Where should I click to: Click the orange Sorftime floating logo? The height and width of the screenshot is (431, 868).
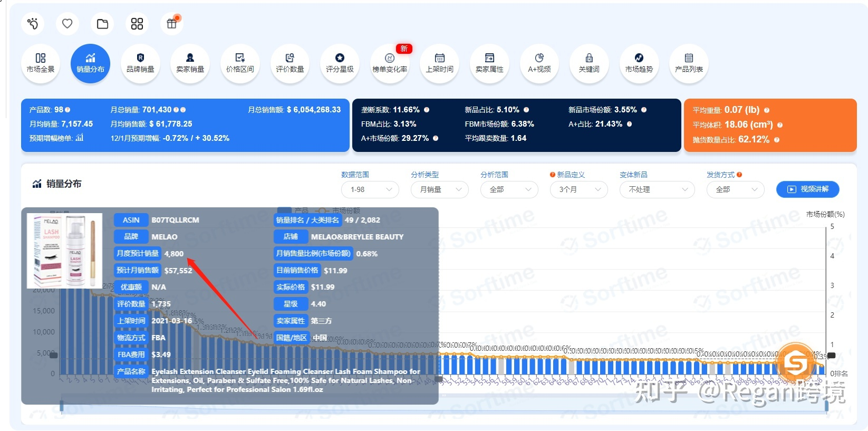(795, 362)
